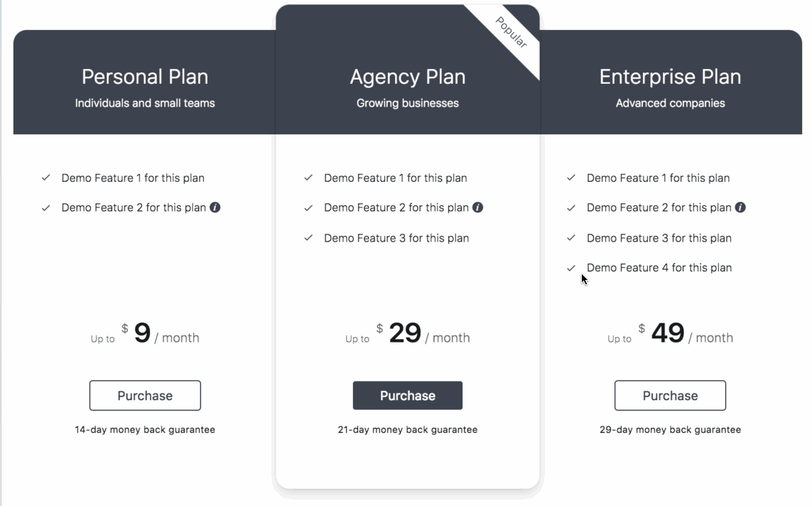Viewport: 812px width, 506px height.
Task: Click info icon beside Personal Plan Feature 2
Action: 215,208
